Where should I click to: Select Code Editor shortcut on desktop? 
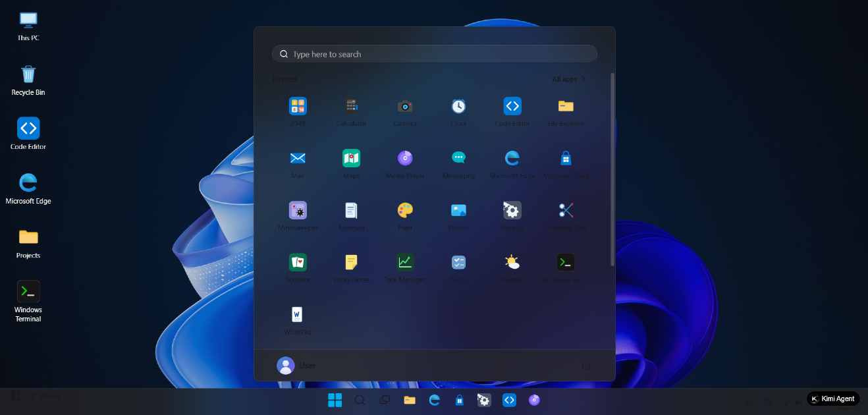point(28,134)
